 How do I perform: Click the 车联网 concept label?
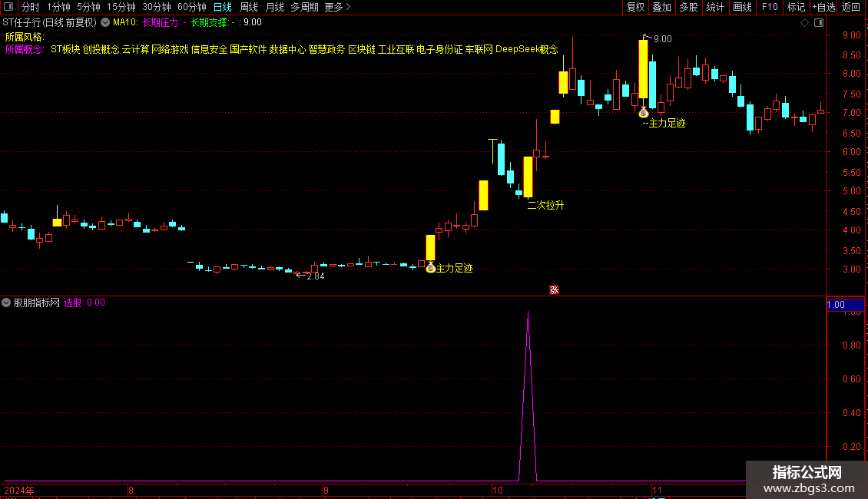tap(479, 49)
